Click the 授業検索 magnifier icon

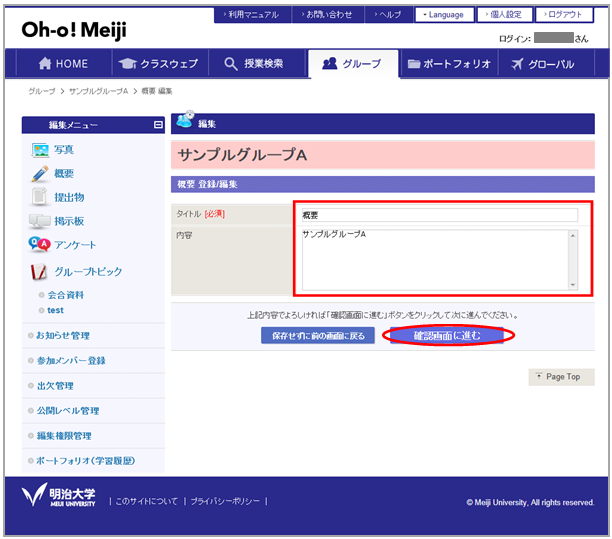231,64
